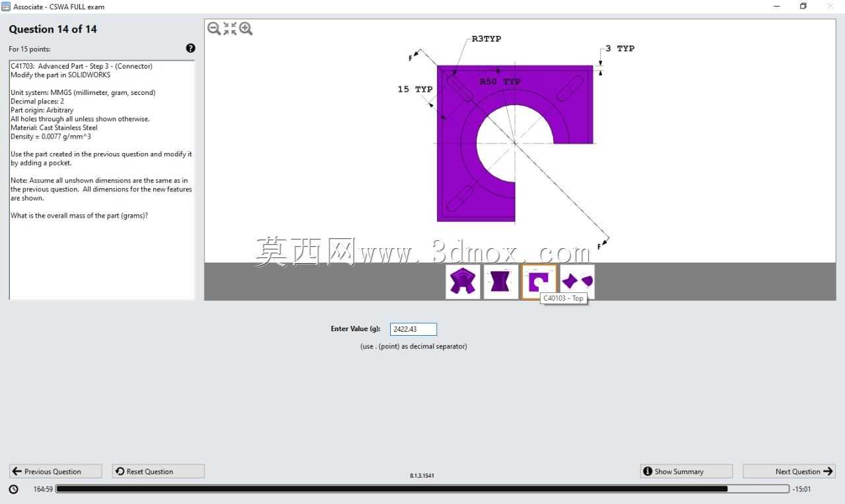Zoom in on the drawing view
This screenshot has height=504, width=845.
tap(246, 28)
